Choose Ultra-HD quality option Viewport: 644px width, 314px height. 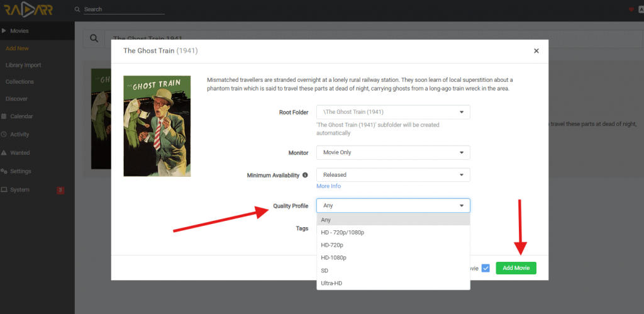coord(393,283)
